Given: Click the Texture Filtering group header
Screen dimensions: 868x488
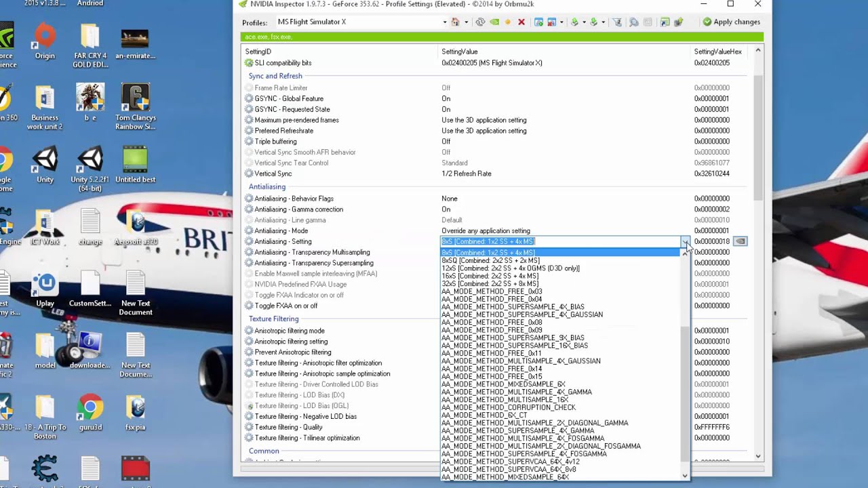Looking at the screenshot, I should point(273,319).
